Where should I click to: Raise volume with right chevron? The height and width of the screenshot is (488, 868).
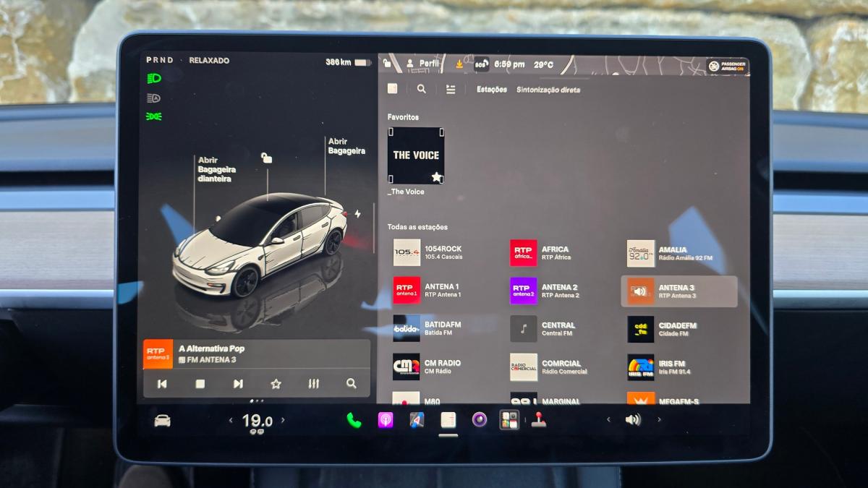tap(659, 419)
